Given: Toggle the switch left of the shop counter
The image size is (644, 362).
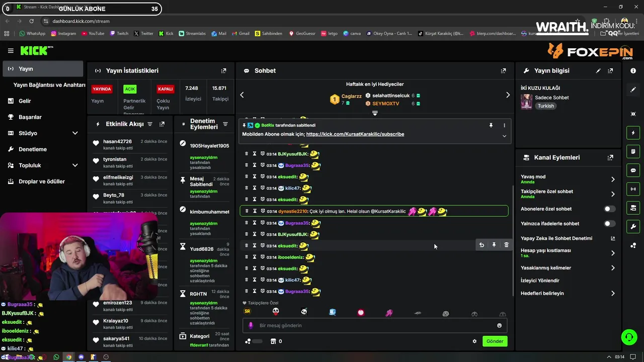Looking at the screenshot, I should (257, 341).
